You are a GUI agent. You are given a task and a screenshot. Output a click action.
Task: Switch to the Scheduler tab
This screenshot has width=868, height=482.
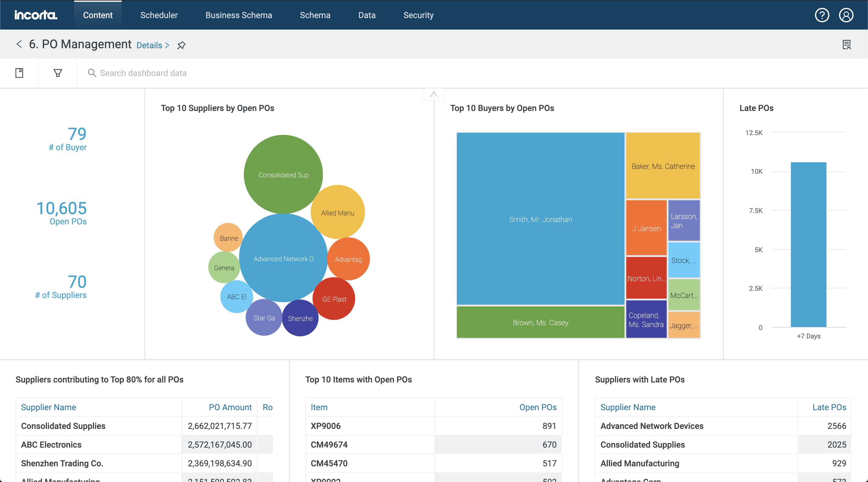(x=159, y=15)
